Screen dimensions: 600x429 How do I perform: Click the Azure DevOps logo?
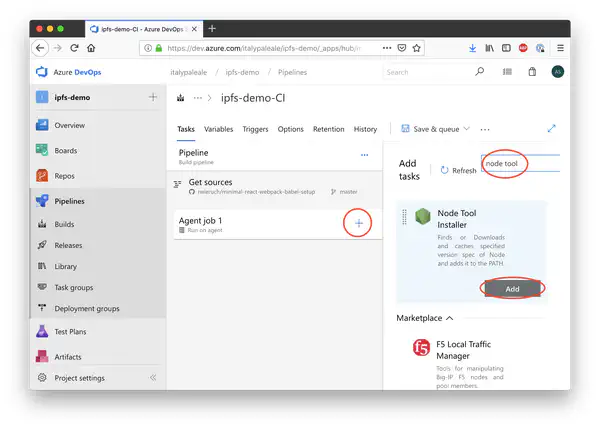click(43, 72)
